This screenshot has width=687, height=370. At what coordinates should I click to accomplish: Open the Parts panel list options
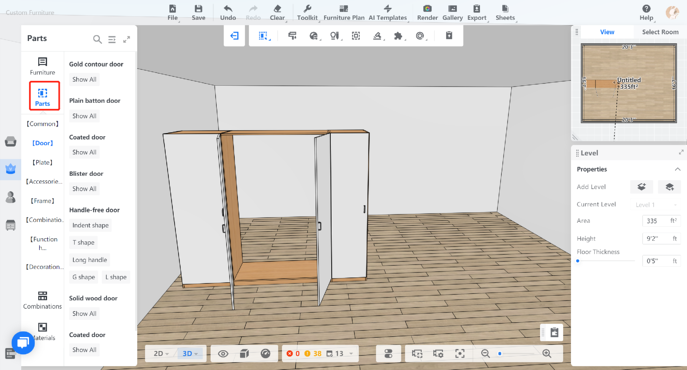[x=112, y=39]
